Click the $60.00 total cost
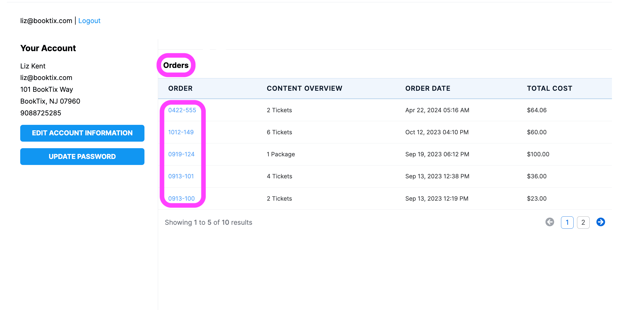644x310 pixels. [x=537, y=132]
